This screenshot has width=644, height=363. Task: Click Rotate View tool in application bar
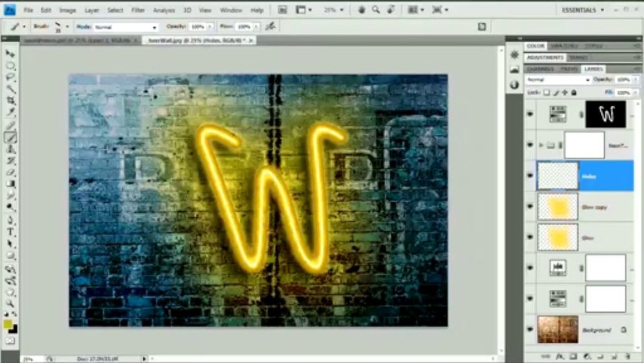coord(390,10)
